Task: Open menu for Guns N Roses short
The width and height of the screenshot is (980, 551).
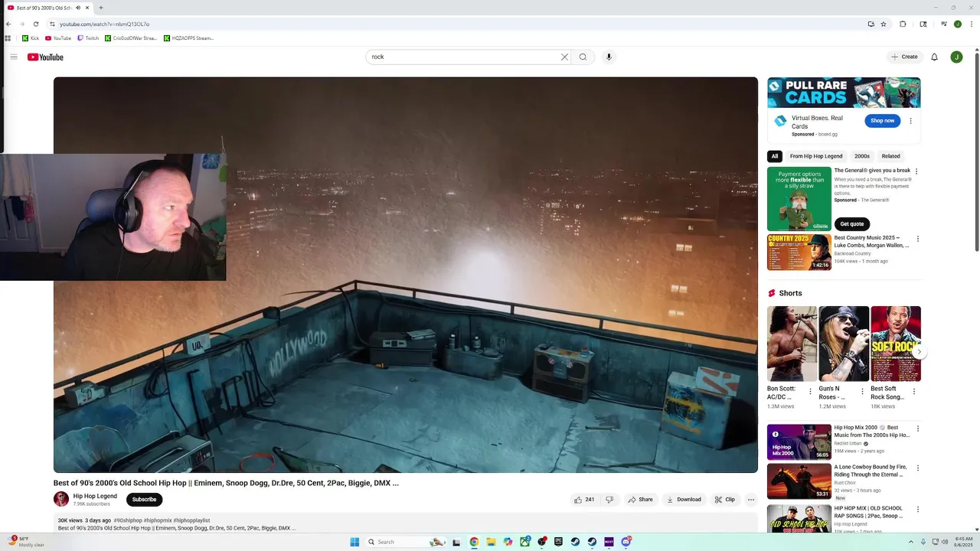Action: [x=862, y=392]
